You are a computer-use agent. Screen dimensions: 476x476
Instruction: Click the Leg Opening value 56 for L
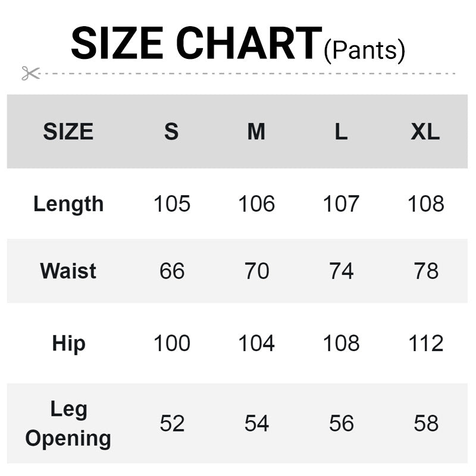[x=341, y=424]
